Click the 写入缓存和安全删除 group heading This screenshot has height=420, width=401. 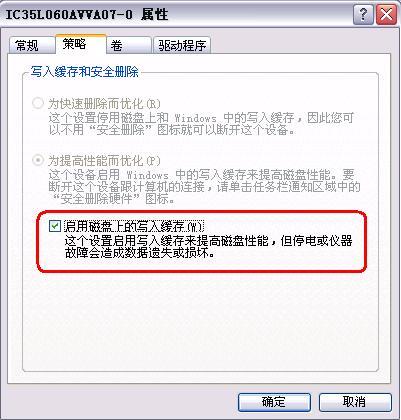(x=84, y=71)
